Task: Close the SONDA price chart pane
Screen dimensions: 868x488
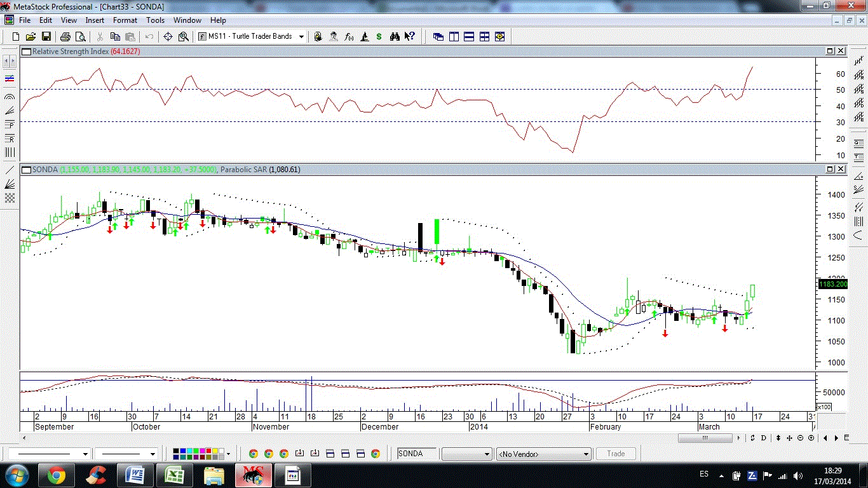Action: click(841, 169)
